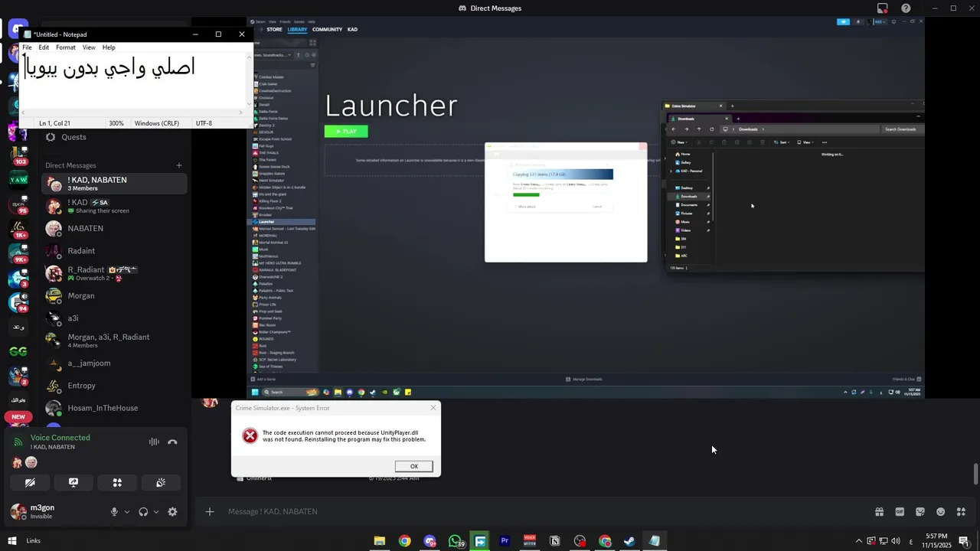This screenshot has height=551, width=980.
Task: Open the Windows Start button
Action: 12,541
